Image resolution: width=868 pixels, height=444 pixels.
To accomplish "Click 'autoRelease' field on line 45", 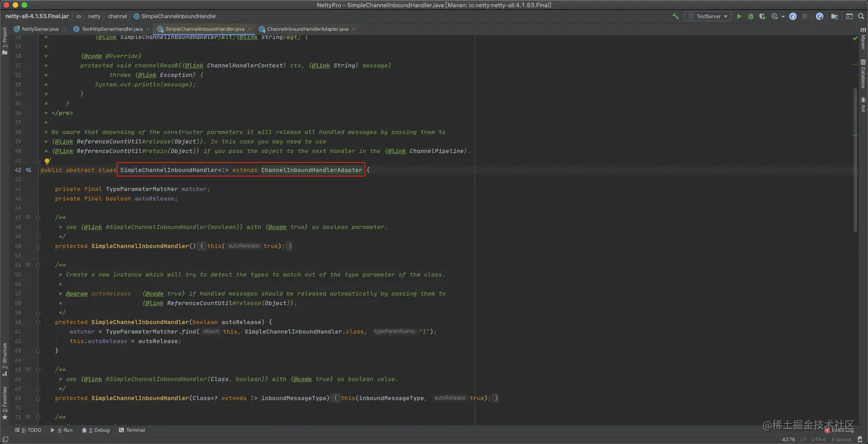I will pos(156,199).
